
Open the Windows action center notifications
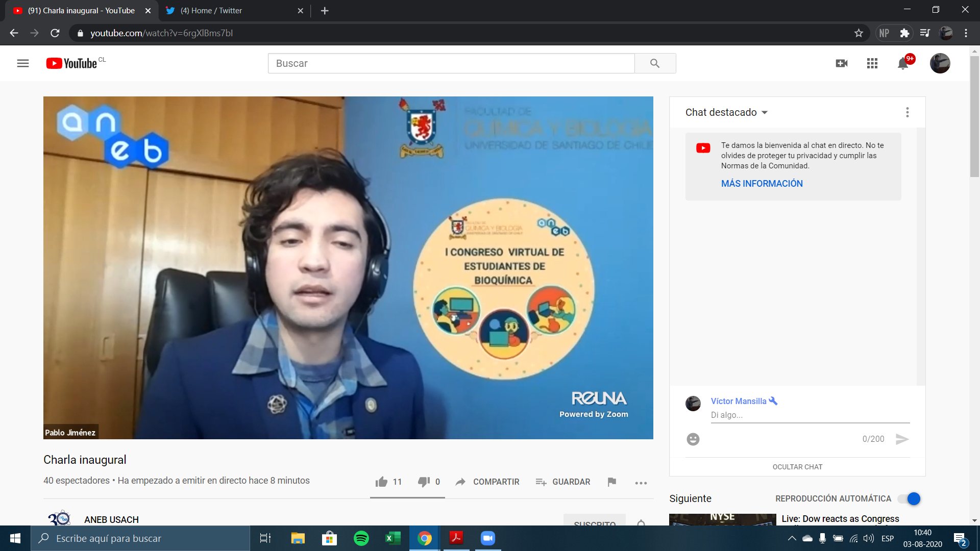[x=960, y=539]
